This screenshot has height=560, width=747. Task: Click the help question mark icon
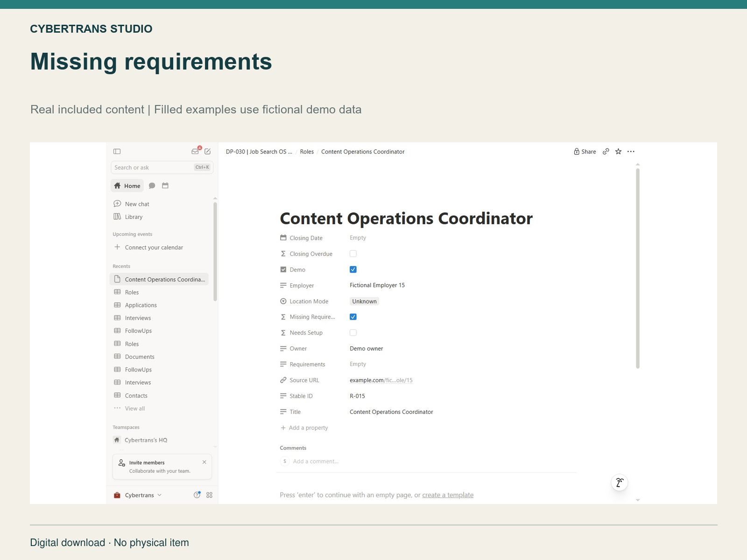(197, 495)
